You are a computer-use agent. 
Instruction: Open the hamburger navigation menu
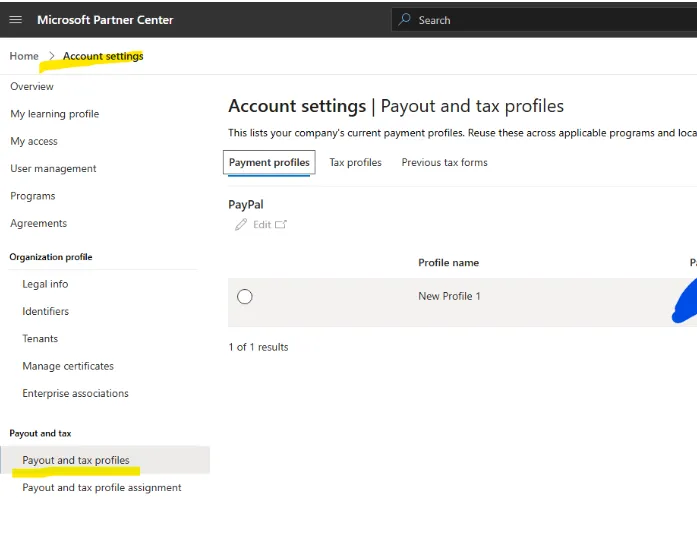(x=16, y=20)
